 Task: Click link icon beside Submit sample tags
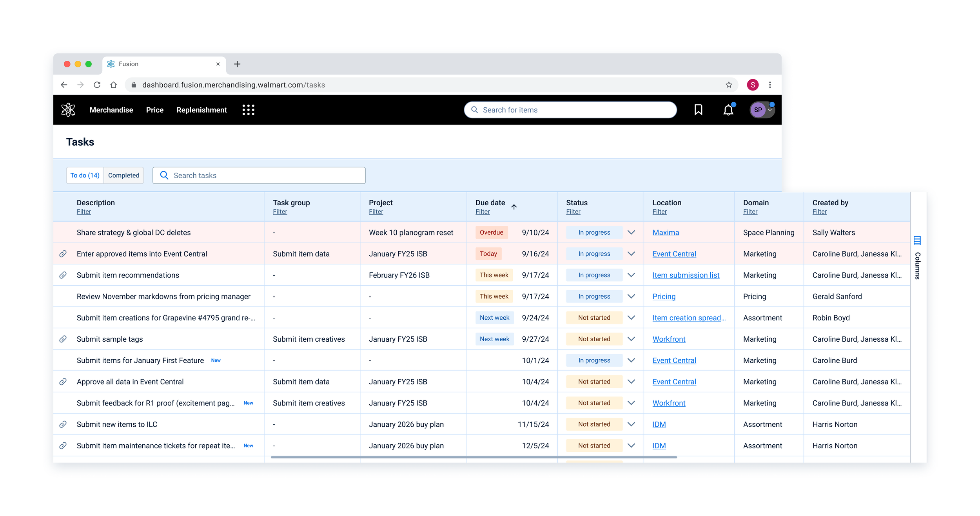63,339
